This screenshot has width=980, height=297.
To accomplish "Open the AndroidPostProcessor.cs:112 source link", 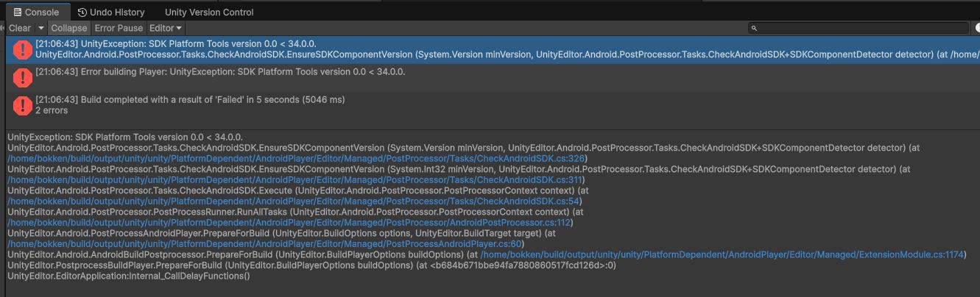I will click(x=290, y=222).
